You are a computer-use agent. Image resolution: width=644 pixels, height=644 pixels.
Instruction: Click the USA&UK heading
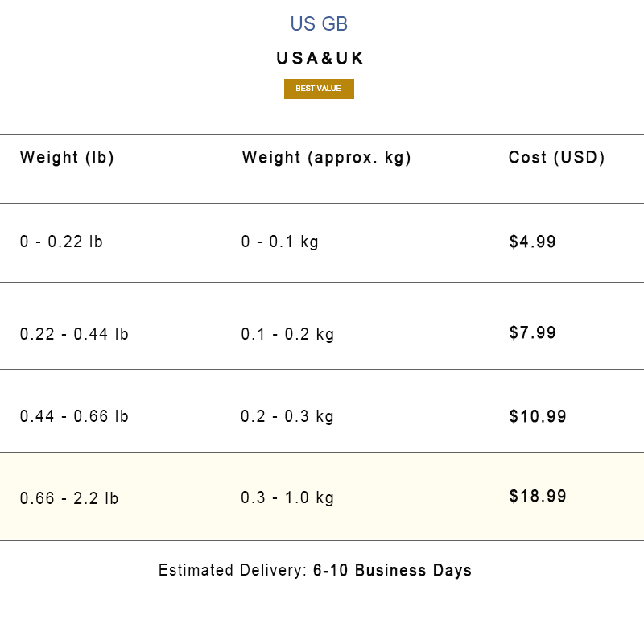coord(320,59)
